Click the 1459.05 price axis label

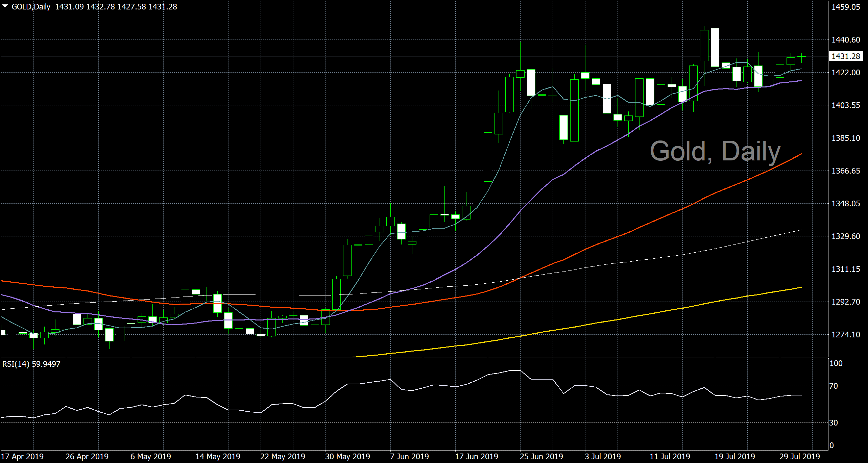(x=846, y=7)
